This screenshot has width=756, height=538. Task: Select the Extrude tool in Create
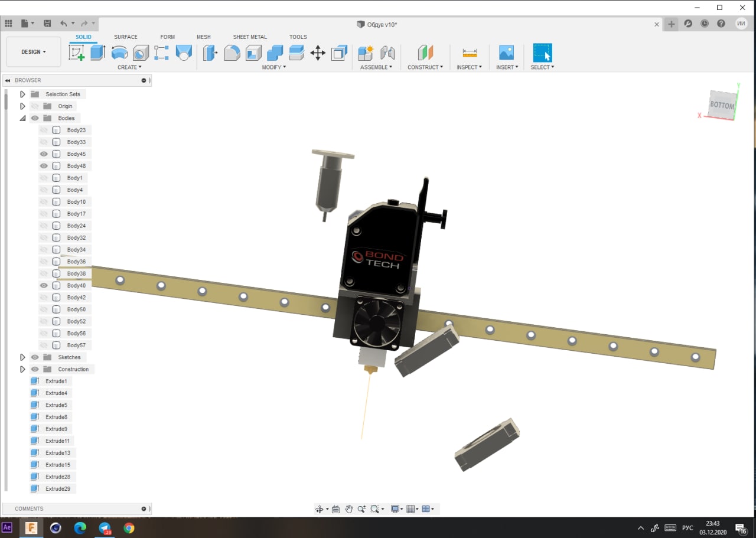(97, 53)
